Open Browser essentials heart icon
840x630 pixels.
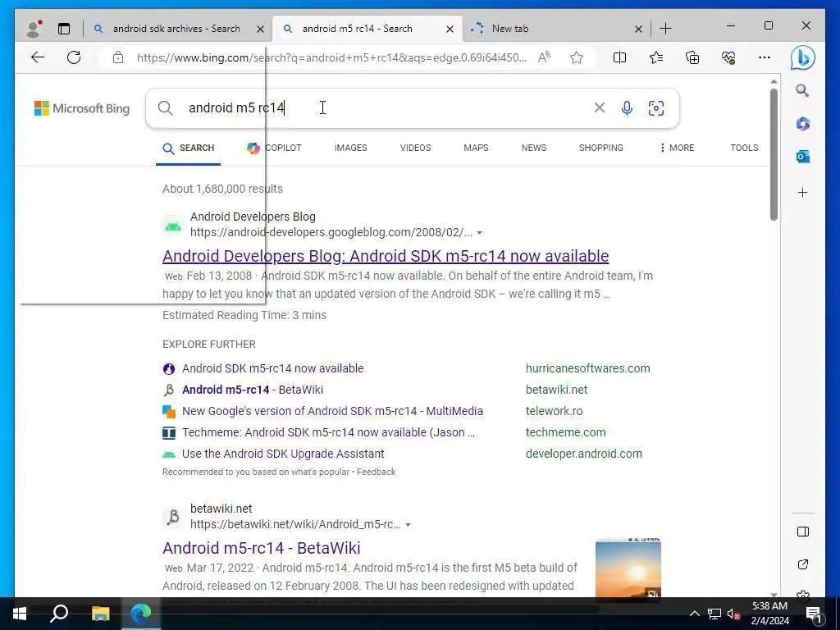coord(728,57)
